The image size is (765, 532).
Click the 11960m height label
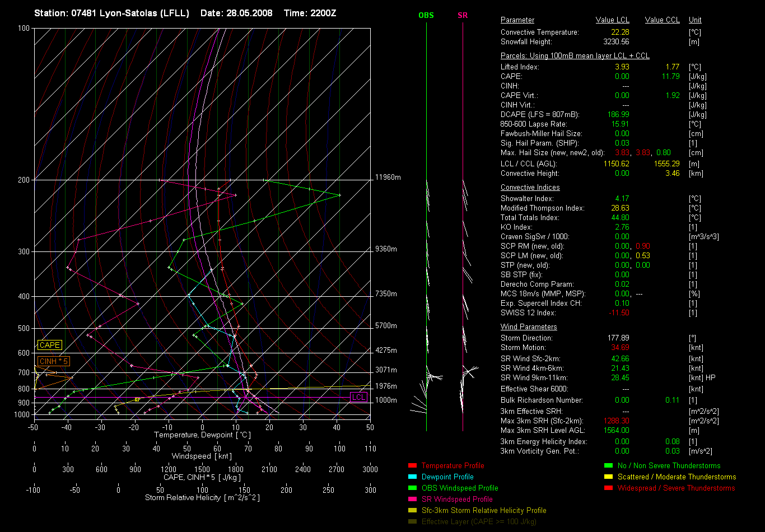(x=388, y=178)
